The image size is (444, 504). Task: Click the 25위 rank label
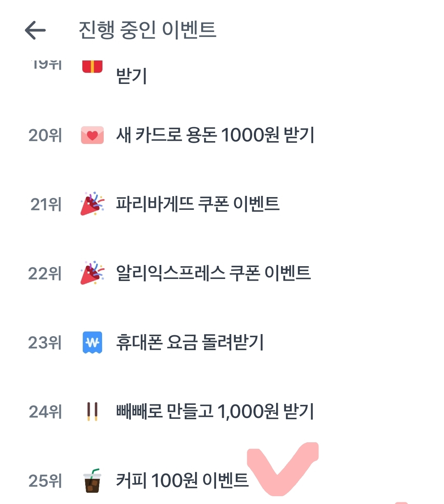click(45, 481)
